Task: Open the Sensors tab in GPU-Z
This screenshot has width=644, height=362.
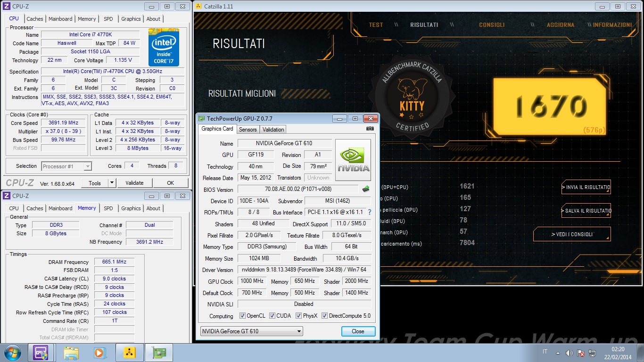Action: [x=248, y=130]
